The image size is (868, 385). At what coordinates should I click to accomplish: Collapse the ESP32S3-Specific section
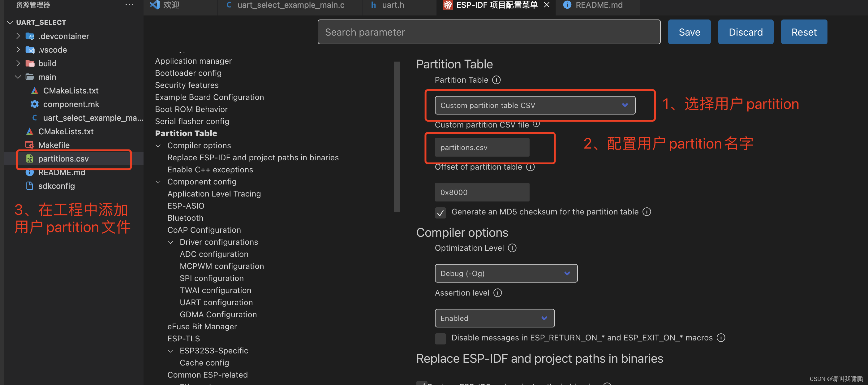(x=170, y=351)
